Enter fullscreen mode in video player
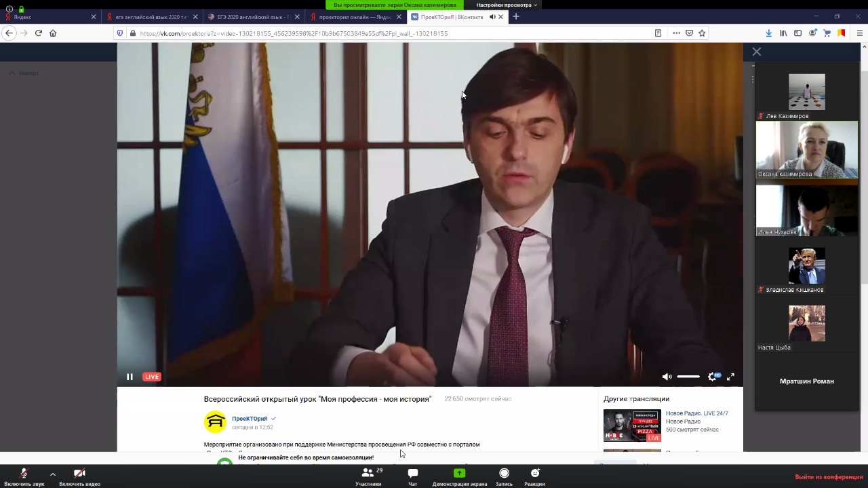This screenshot has width=868, height=488. coord(730,377)
